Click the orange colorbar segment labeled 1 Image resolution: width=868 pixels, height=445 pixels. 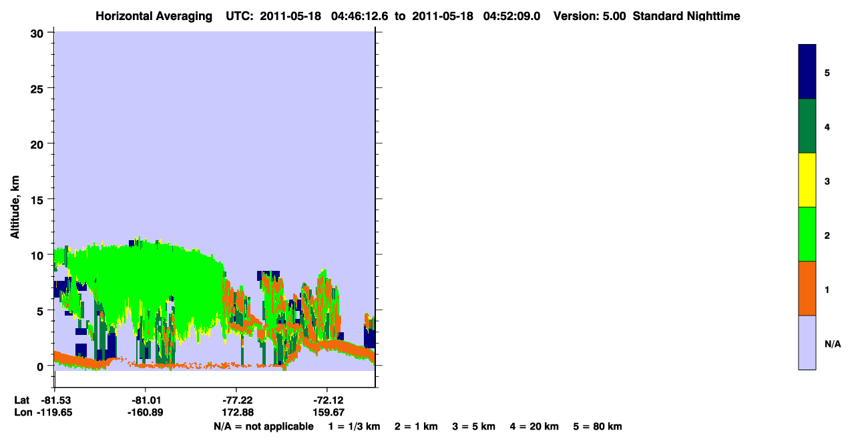click(807, 288)
